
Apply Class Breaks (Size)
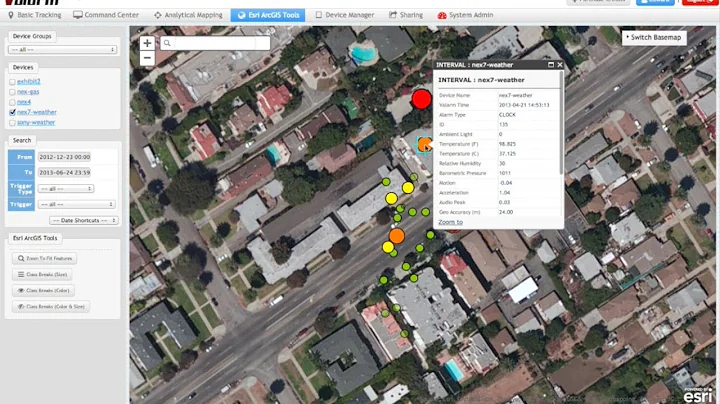click(42, 275)
